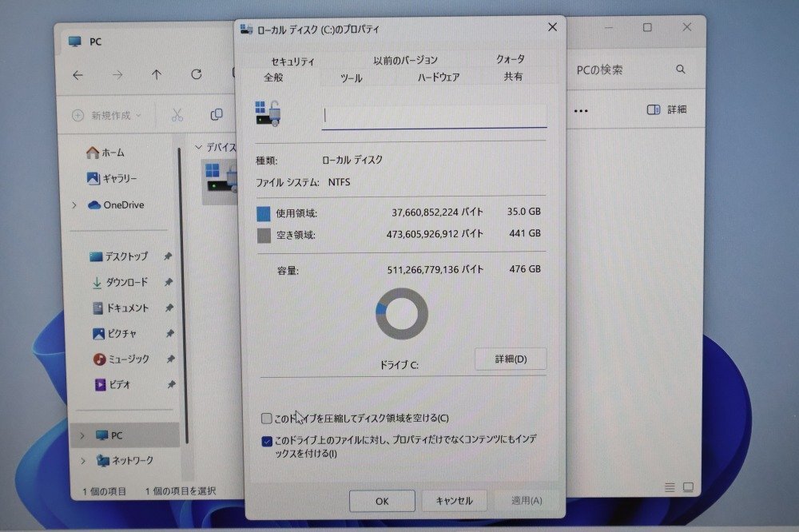The image size is (799, 532).
Task: Click the Cut scissors icon in Explorer toolbar
Action: pyautogui.click(x=177, y=115)
